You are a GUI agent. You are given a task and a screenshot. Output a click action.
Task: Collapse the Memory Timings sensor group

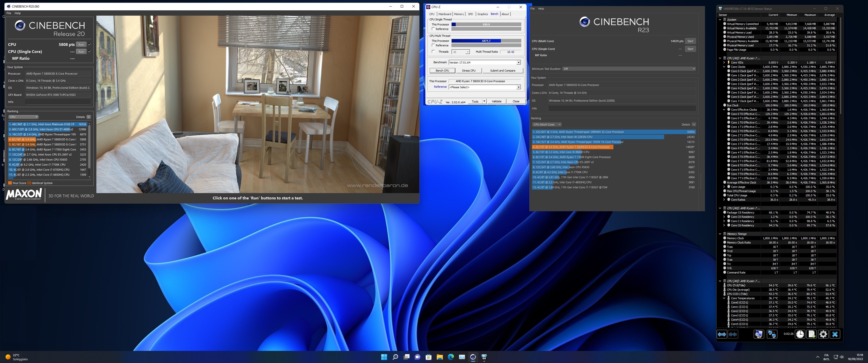tap(720, 234)
